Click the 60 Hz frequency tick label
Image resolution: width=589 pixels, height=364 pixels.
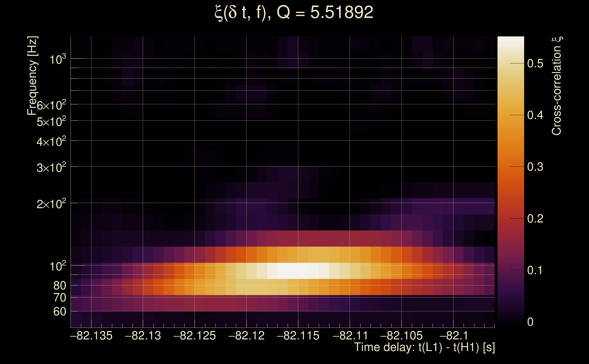coord(59,311)
